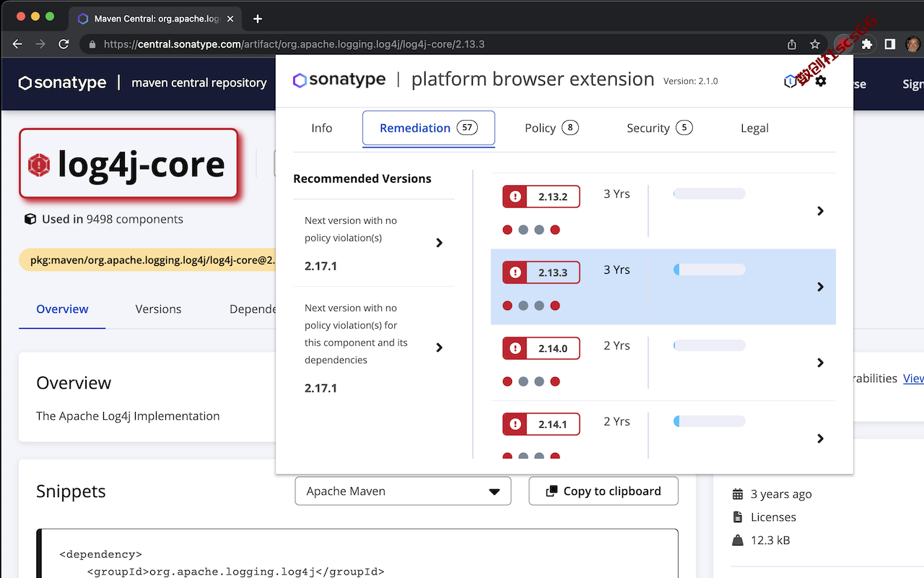Image resolution: width=924 pixels, height=578 pixels.
Task: Select the Overview page tab
Action: pyautogui.click(x=62, y=309)
